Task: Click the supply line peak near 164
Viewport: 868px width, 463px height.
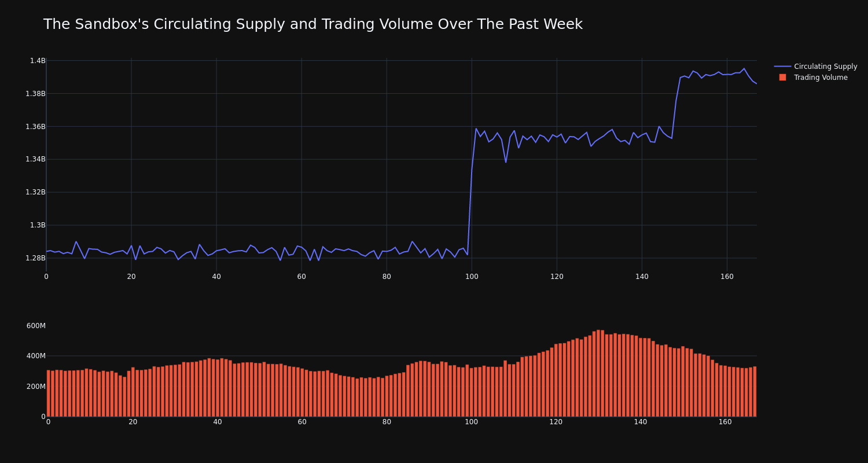Action: [x=744, y=69]
